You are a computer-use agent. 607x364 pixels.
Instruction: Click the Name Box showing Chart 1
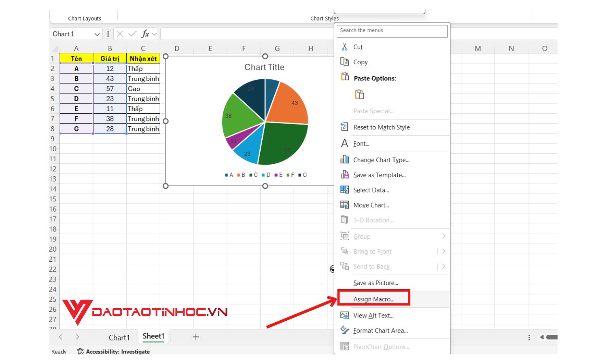coord(72,34)
